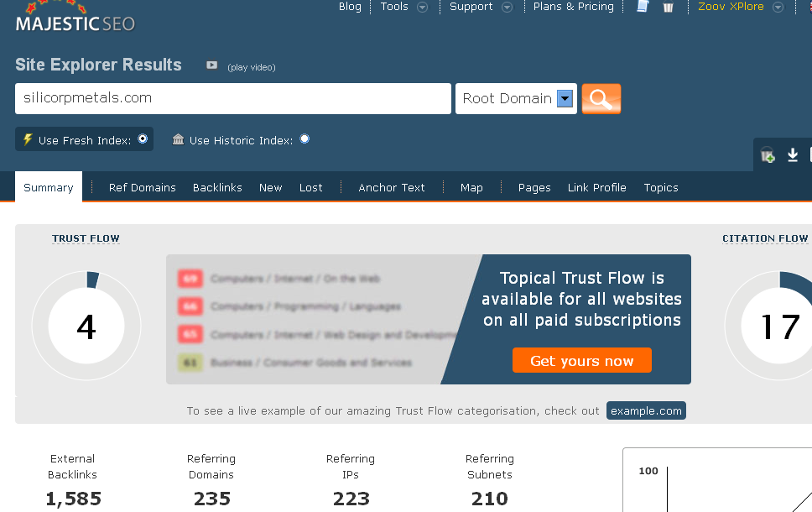Image resolution: width=812 pixels, height=512 pixels.
Task: Open Plans & Pricing page
Action: (x=573, y=6)
